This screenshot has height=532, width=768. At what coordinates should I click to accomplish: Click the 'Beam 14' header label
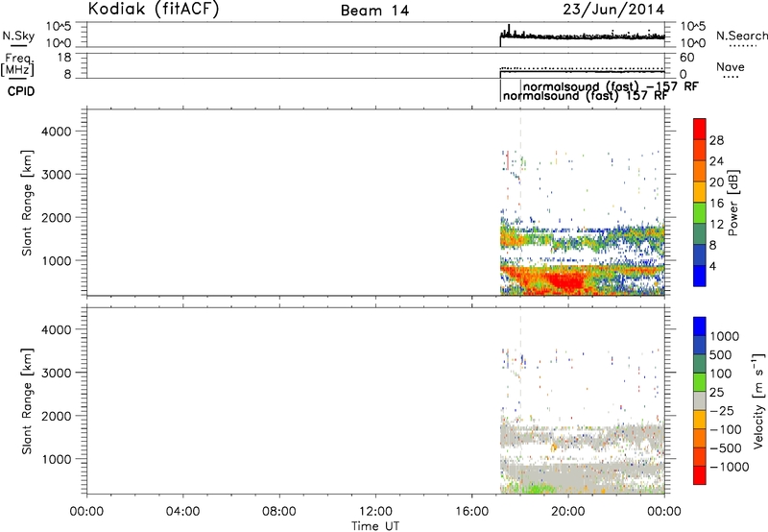coord(374,11)
